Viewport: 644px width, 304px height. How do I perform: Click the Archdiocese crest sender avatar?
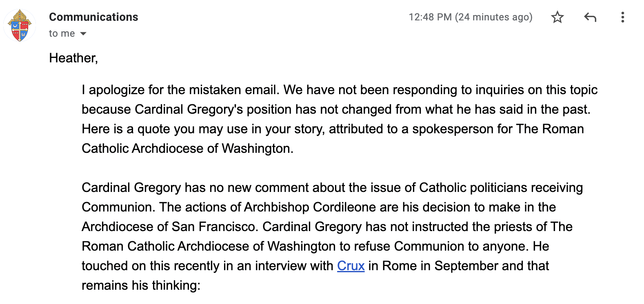pyautogui.click(x=20, y=26)
